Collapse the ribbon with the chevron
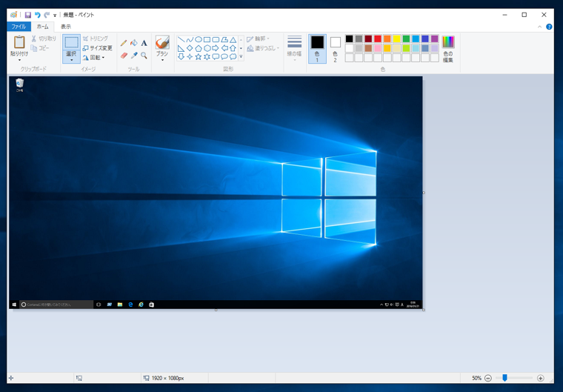 (539, 27)
